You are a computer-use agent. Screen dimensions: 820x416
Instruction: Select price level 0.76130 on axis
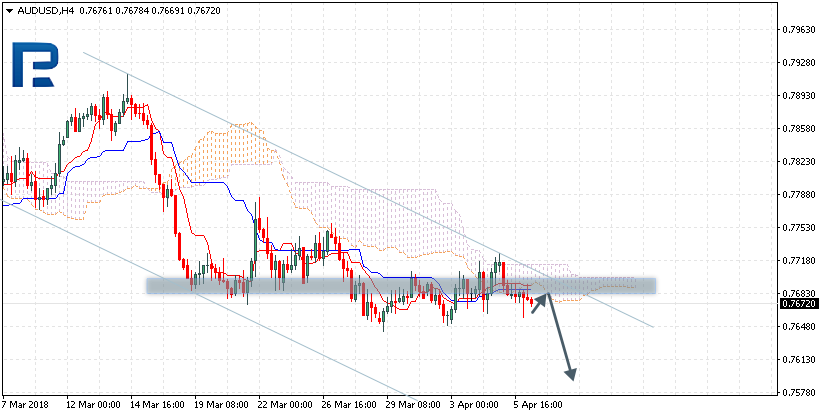pos(800,359)
